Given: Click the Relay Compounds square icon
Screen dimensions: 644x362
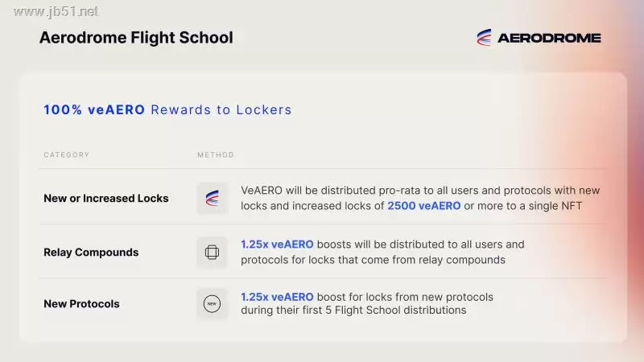Looking at the screenshot, I should coord(213,252).
